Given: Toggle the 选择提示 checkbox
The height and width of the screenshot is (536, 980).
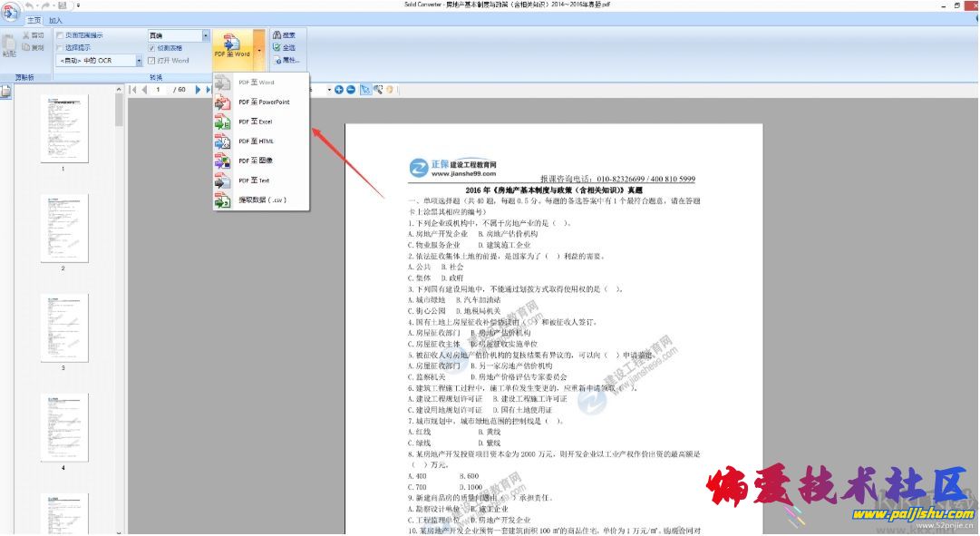Looking at the screenshot, I should pos(60,47).
